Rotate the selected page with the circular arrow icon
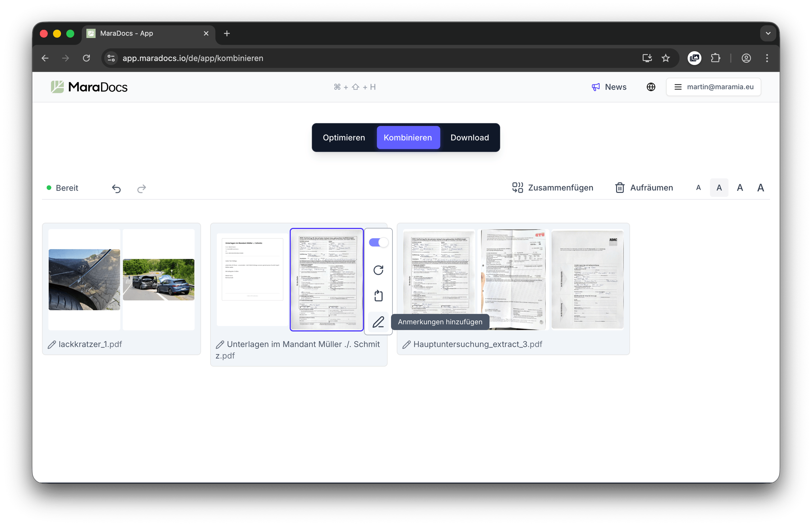This screenshot has width=812, height=526. tap(378, 270)
